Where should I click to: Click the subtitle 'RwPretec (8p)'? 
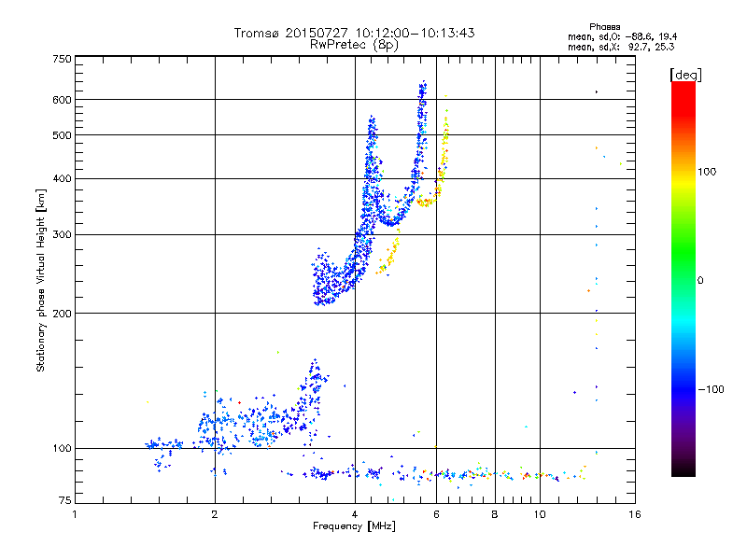click(354, 45)
